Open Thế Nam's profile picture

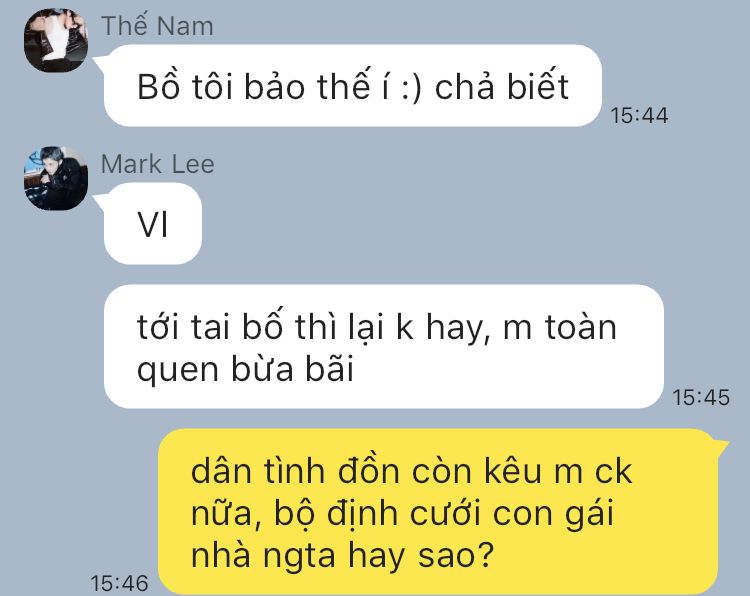[56, 41]
